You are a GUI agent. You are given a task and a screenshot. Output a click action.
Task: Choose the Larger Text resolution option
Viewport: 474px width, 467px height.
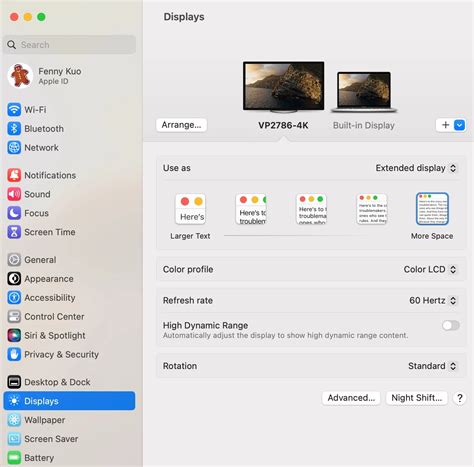pos(190,209)
